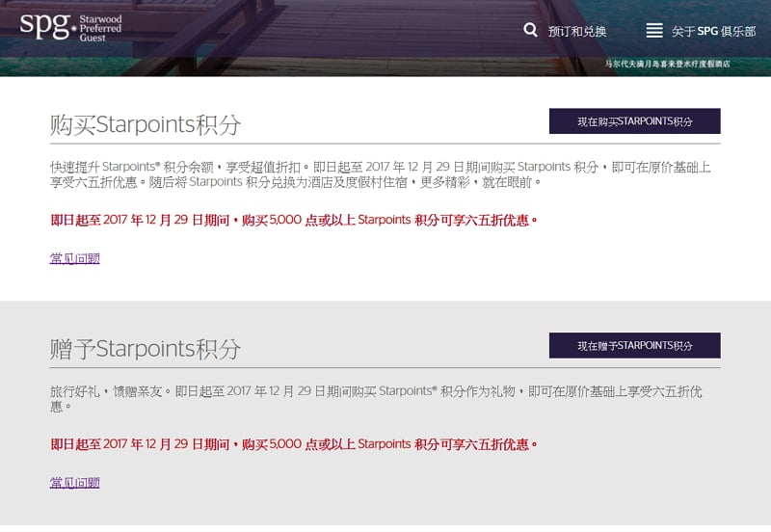Screen dimensions: 771x532
Task: Click the 购买Starpoints积分 heading
Action: [146, 124]
